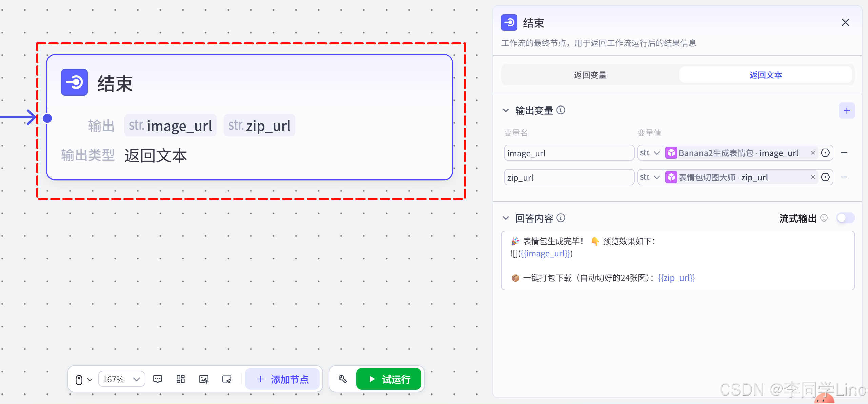Remove the zip_url variable row
Image resolution: width=868 pixels, height=404 pixels.
tap(844, 177)
